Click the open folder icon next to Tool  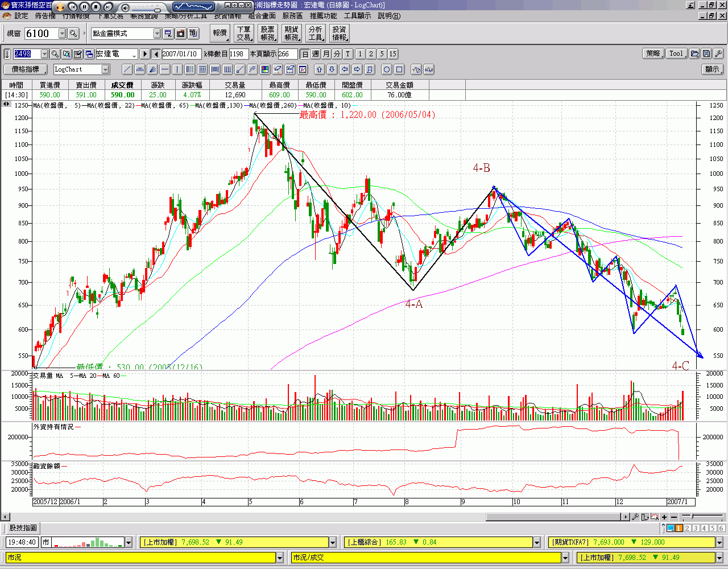point(694,53)
